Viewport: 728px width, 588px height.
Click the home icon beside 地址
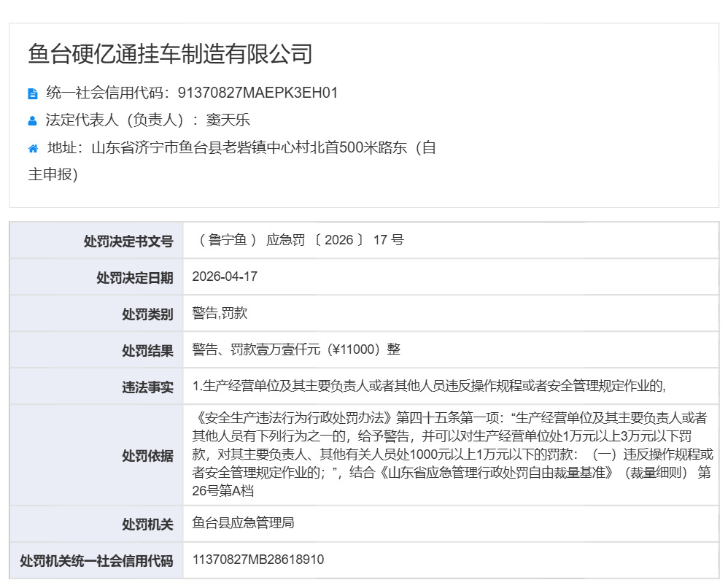click(33, 149)
